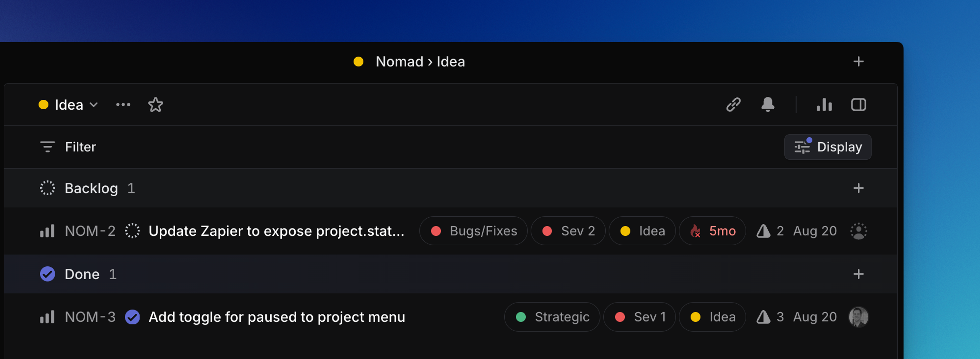This screenshot has width=980, height=359.
Task: Click the Backlog status circle icon
Action: pyautogui.click(x=47, y=188)
